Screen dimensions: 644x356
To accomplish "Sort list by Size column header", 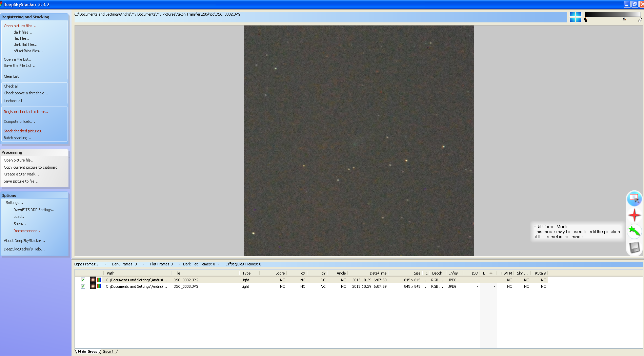I will tap(405, 273).
